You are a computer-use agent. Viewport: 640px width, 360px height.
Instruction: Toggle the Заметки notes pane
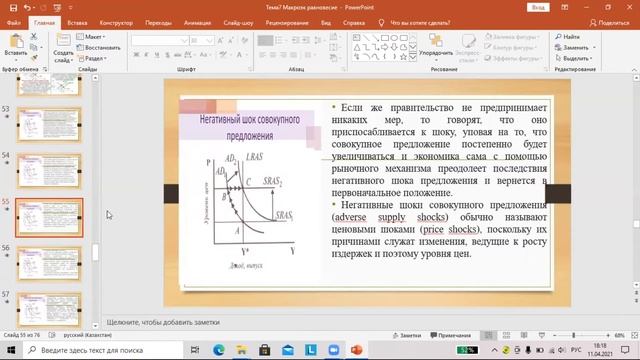click(407, 335)
